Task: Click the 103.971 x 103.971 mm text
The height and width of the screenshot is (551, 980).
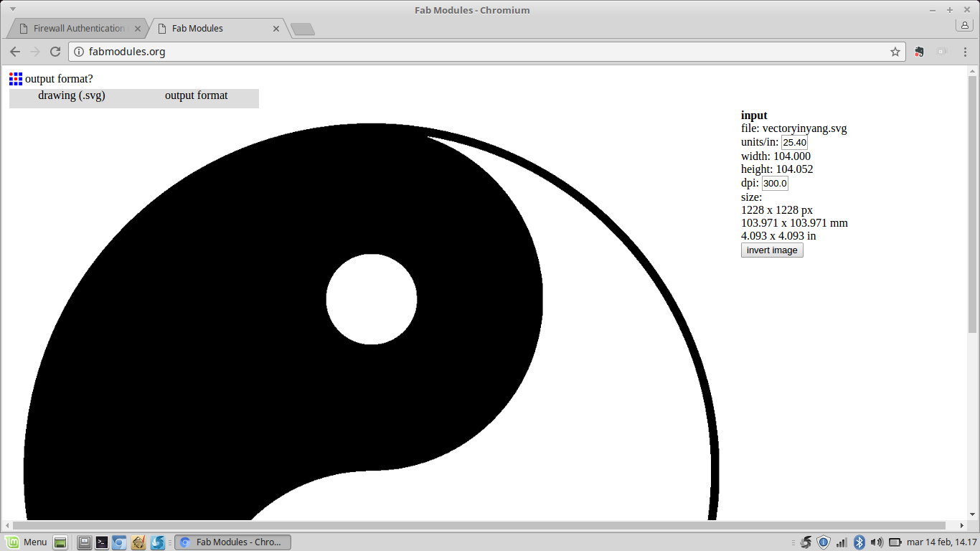Action: (794, 223)
